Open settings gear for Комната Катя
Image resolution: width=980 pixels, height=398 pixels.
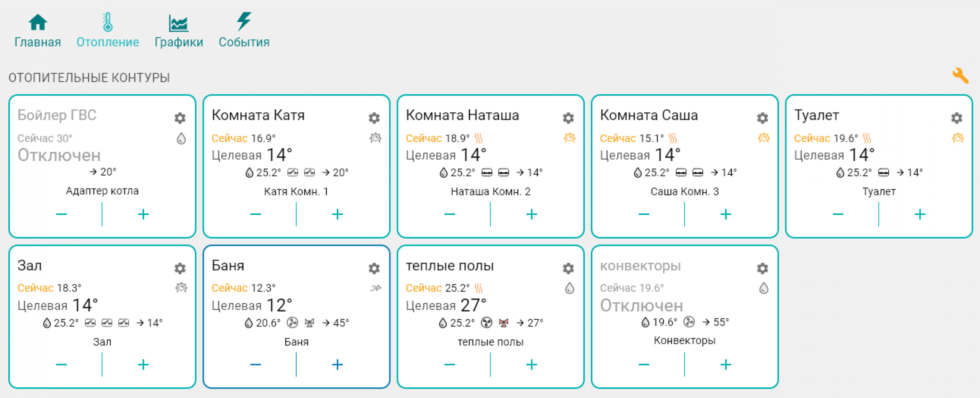[x=374, y=118]
